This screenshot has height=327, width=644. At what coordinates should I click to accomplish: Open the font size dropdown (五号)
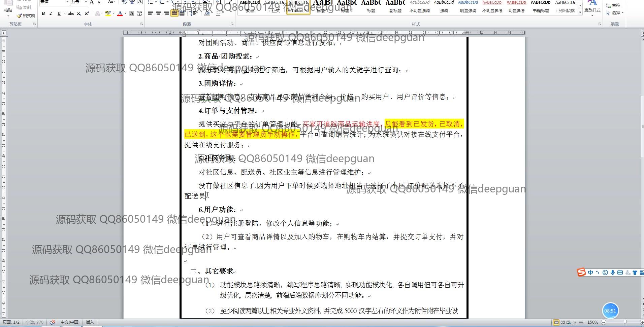86,2
